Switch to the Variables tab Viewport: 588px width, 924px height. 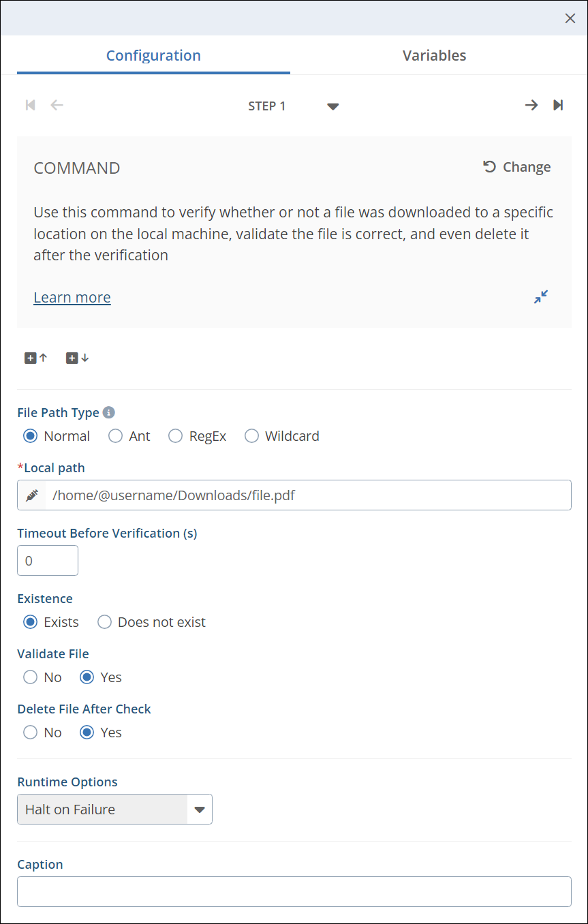click(434, 56)
